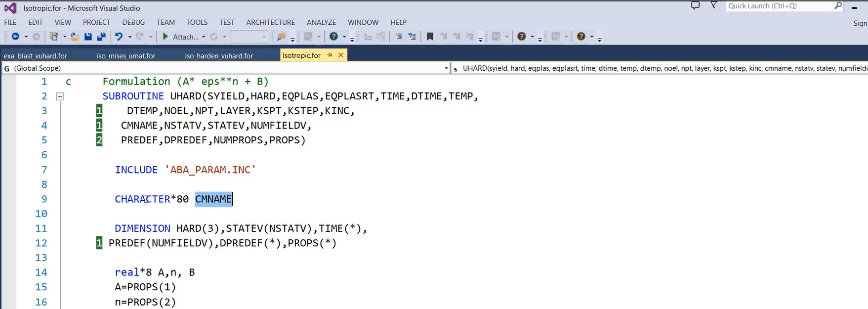Click the Sign in link

860,23
